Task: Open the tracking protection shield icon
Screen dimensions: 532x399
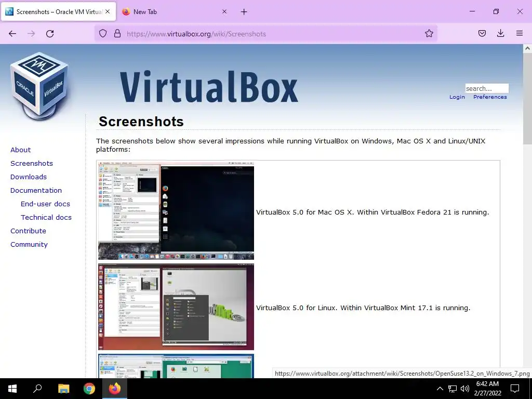Action: click(103, 34)
